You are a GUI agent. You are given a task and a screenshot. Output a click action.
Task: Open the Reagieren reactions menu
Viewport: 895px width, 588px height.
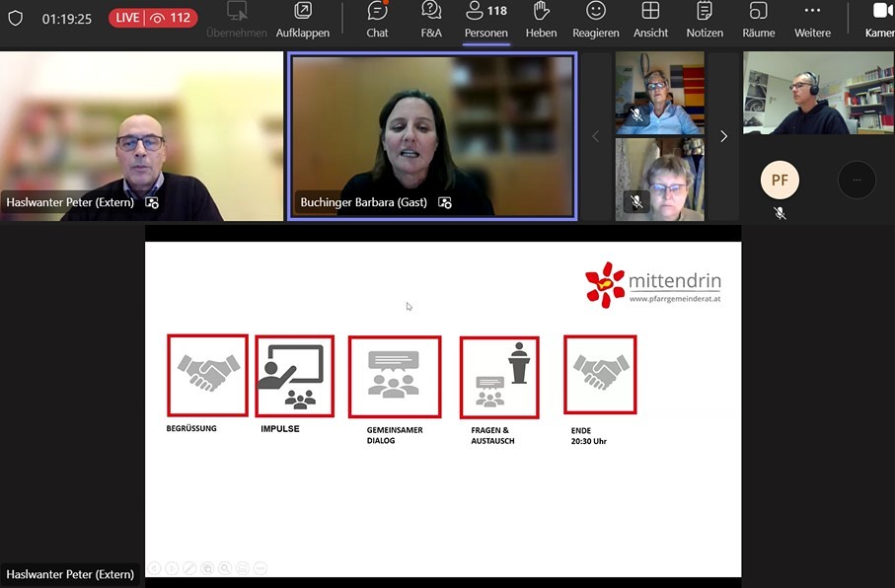pos(595,20)
